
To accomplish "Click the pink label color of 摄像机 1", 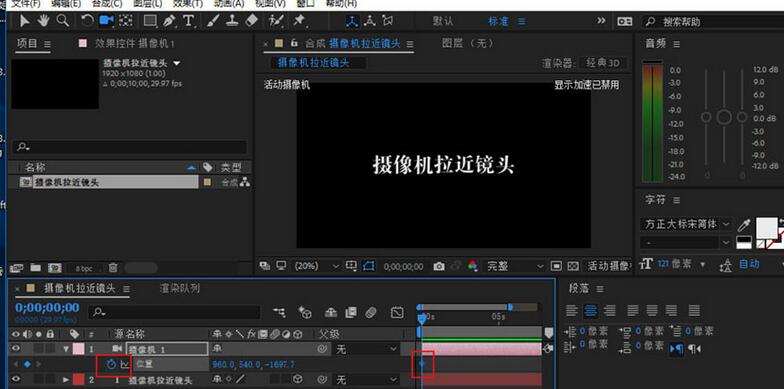I will (78, 349).
